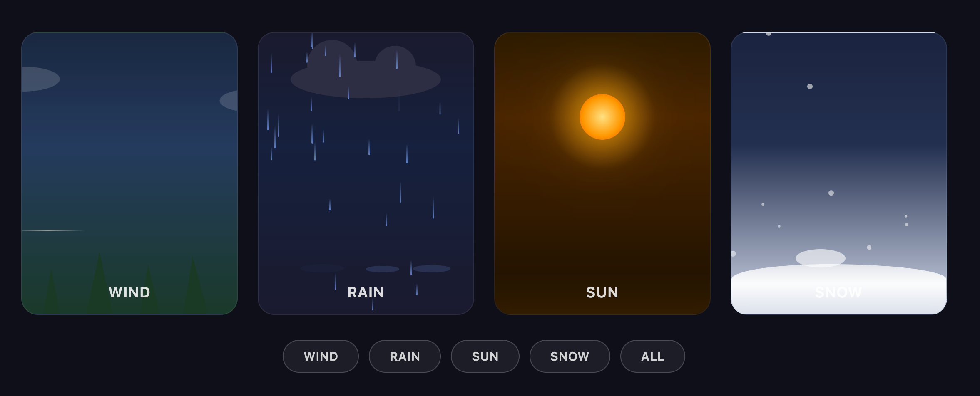Click the WIND label on the card
The width and height of the screenshot is (980, 396).
[x=129, y=292]
